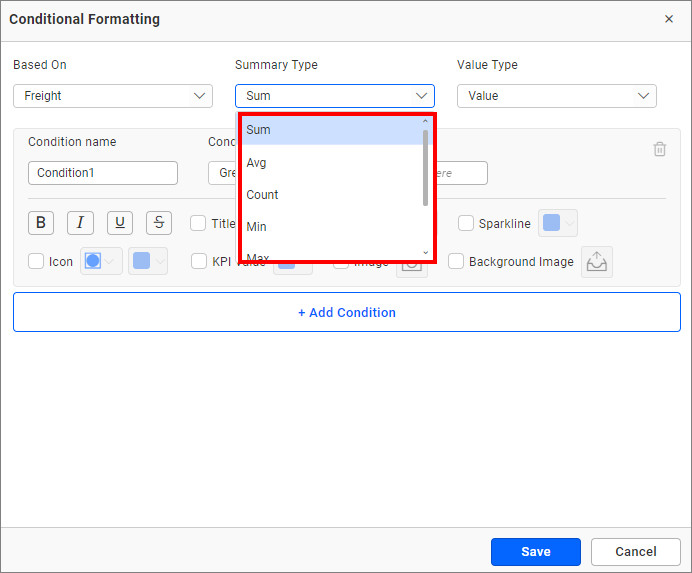Collapse the Summary Type dropdown
Viewport: 692px width, 573px height.
335,96
